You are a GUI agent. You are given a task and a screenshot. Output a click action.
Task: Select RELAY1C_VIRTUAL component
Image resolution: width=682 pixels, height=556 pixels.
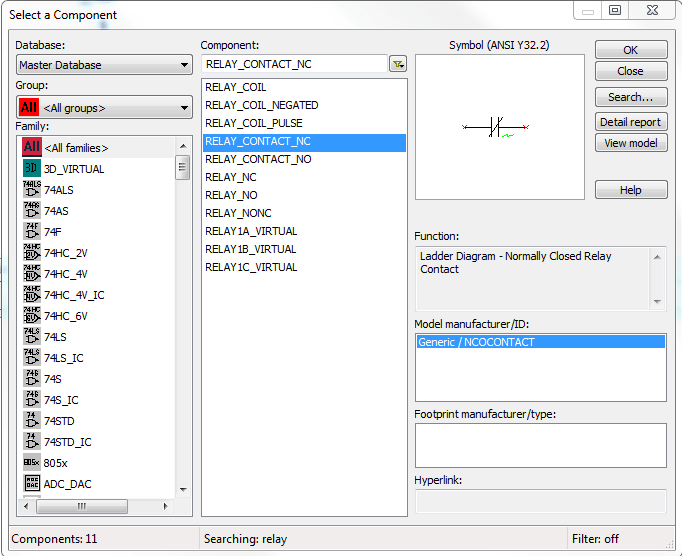pos(304,267)
